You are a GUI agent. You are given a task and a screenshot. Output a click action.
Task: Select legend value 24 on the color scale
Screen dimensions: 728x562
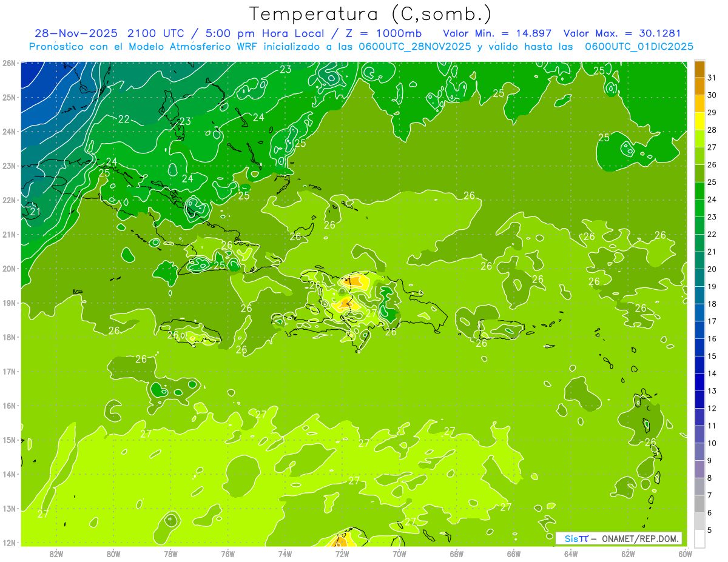[712, 199]
